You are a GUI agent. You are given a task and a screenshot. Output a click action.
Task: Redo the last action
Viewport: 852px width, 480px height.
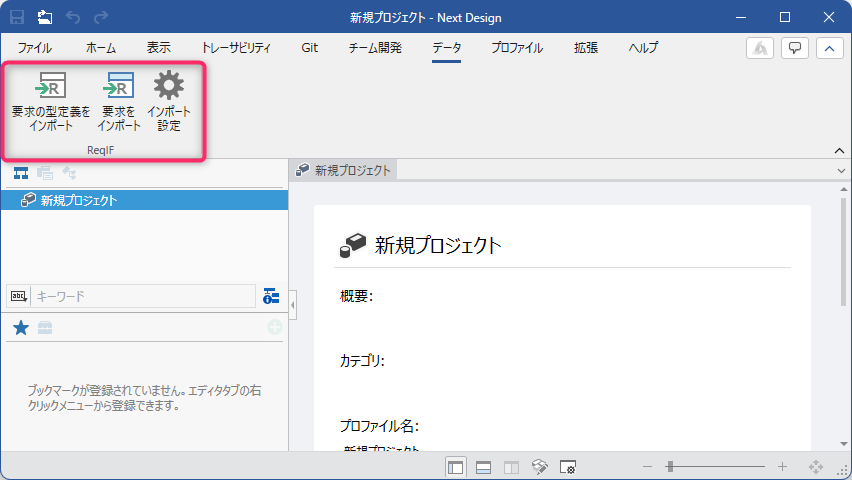tap(101, 17)
